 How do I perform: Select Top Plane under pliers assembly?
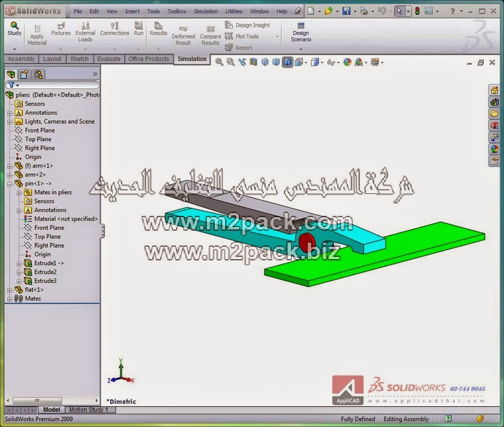click(x=33, y=139)
